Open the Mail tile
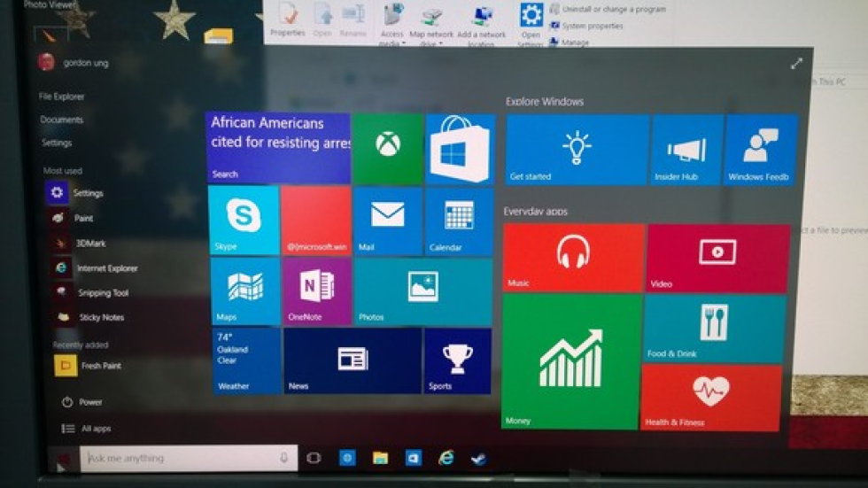 tap(388, 221)
